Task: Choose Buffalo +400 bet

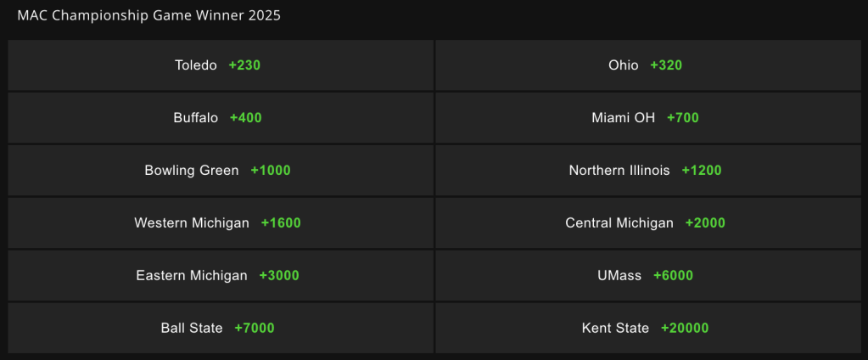Action: click(221, 118)
